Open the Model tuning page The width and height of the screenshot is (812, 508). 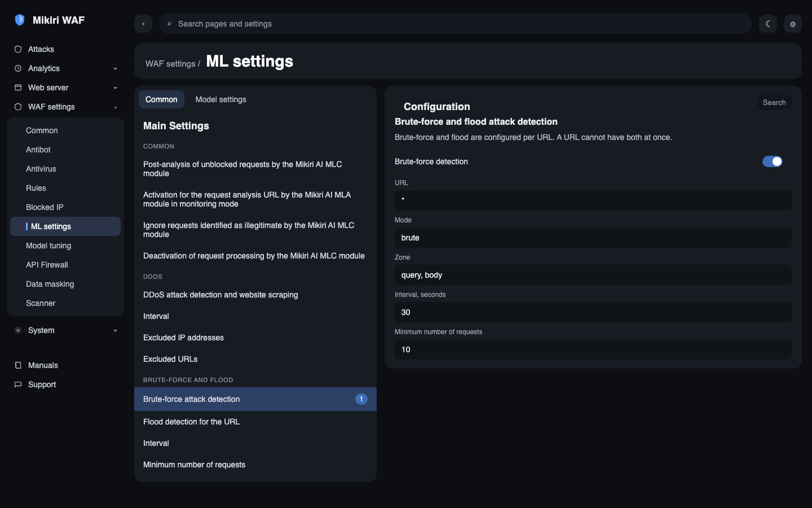click(x=65, y=246)
